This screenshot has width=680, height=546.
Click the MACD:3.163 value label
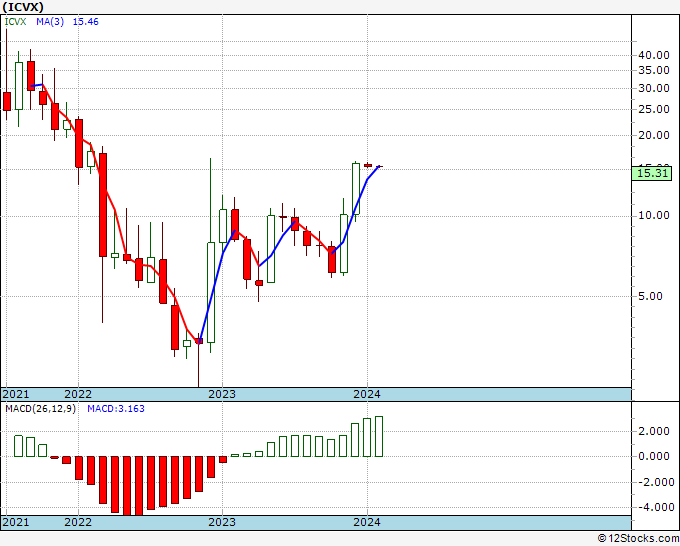[116, 409]
